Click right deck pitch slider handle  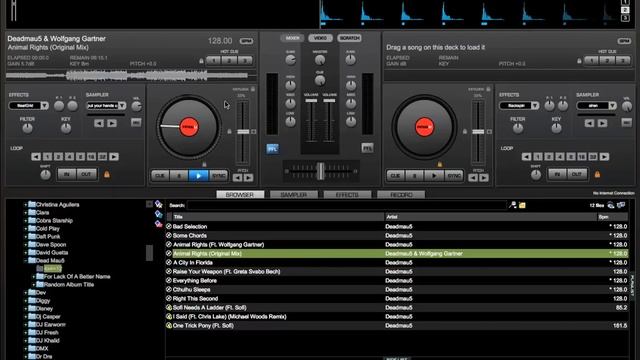pyautogui.click(x=478, y=131)
